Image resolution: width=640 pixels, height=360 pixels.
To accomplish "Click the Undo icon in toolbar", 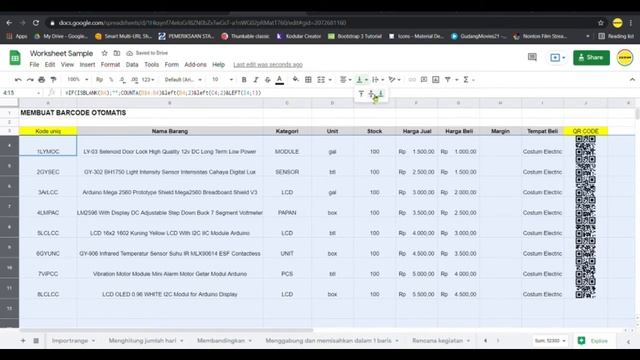I will tap(18, 80).
